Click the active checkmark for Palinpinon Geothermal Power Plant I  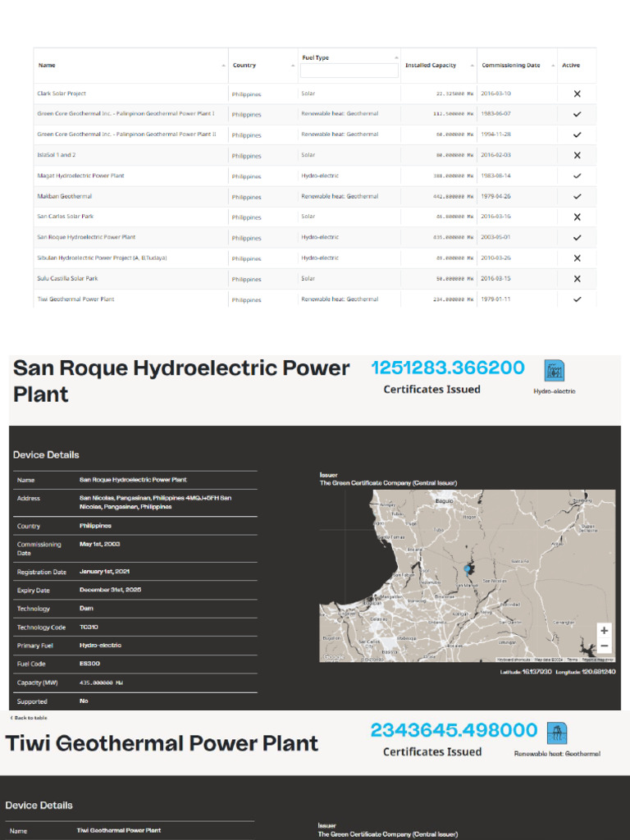577,114
